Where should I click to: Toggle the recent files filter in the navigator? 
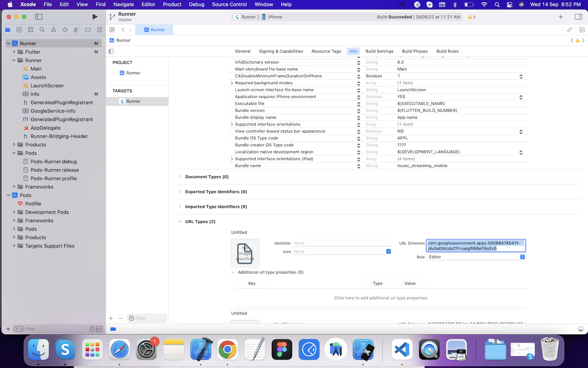pyautogui.click(x=93, y=329)
